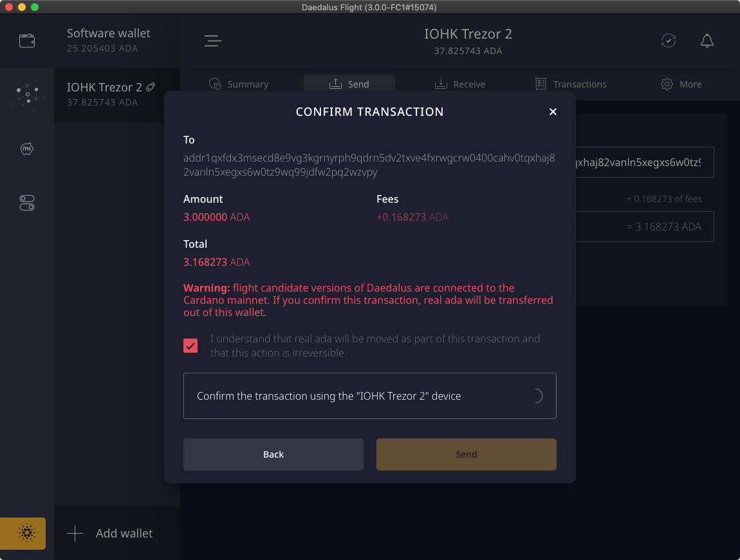Switch to the Summary tab
This screenshot has width=740, height=560.
click(239, 84)
